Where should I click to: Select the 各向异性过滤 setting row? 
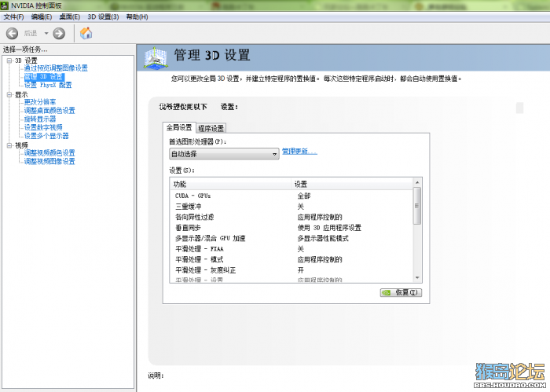click(x=291, y=217)
